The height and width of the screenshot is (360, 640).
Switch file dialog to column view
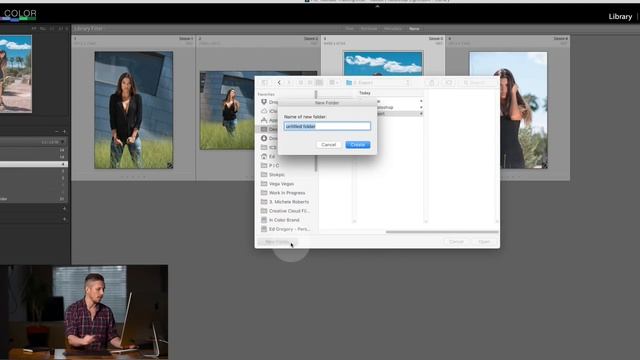(x=319, y=82)
